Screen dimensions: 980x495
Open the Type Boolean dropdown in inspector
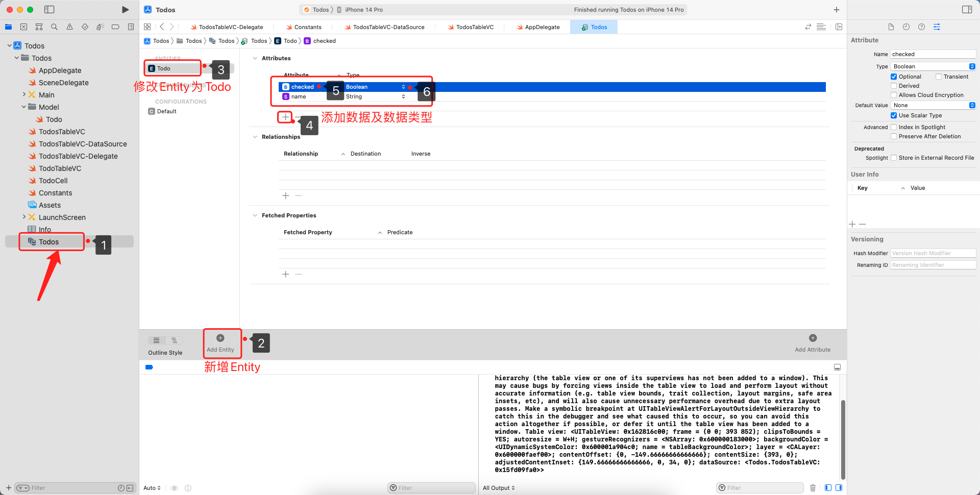[x=933, y=66]
